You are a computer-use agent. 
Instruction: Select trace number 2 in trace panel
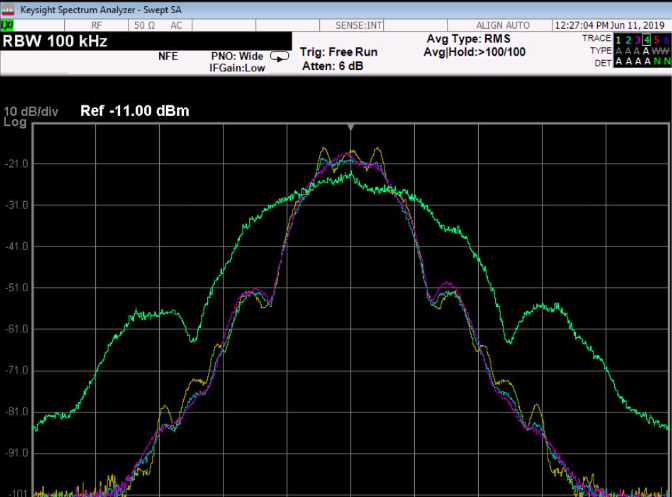(x=629, y=38)
